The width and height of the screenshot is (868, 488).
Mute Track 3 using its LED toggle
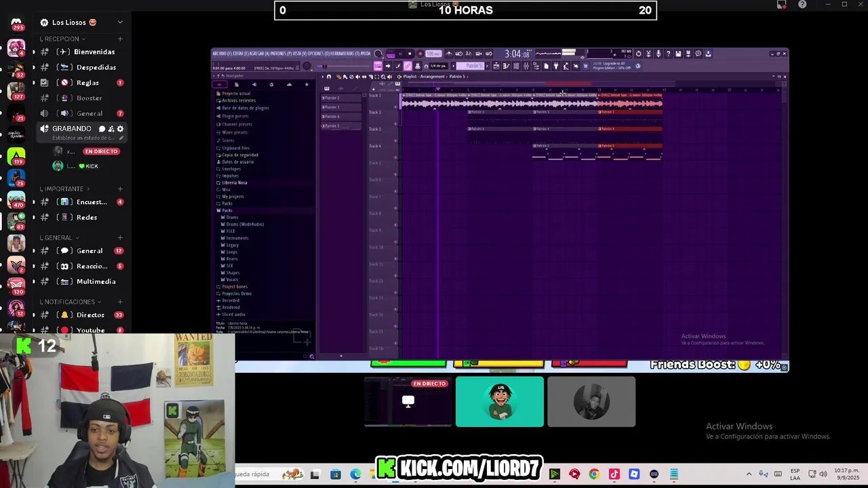click(x=395, y=140)
